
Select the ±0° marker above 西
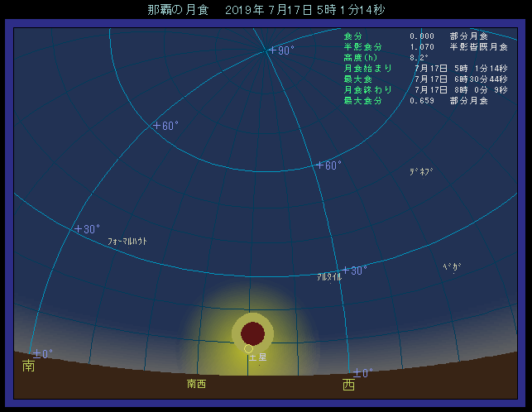tap(363, 373)
